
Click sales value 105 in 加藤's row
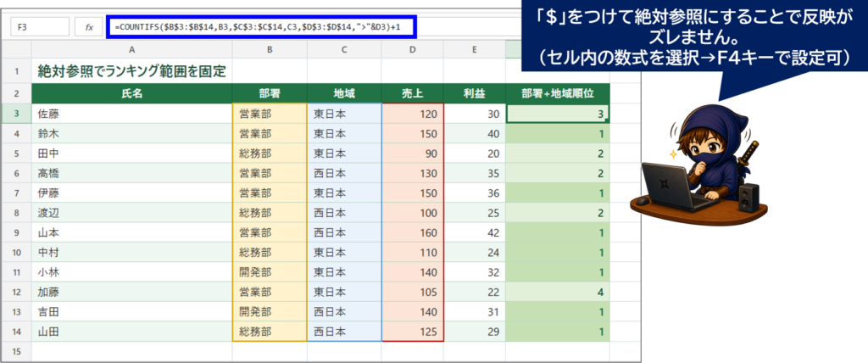[413, 292]
